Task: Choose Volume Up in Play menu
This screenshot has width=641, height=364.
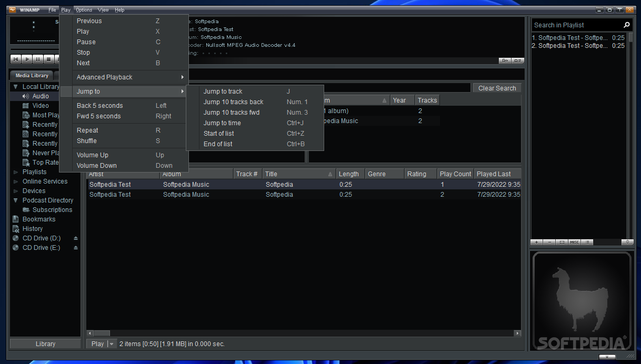Action: click(124, 155)
